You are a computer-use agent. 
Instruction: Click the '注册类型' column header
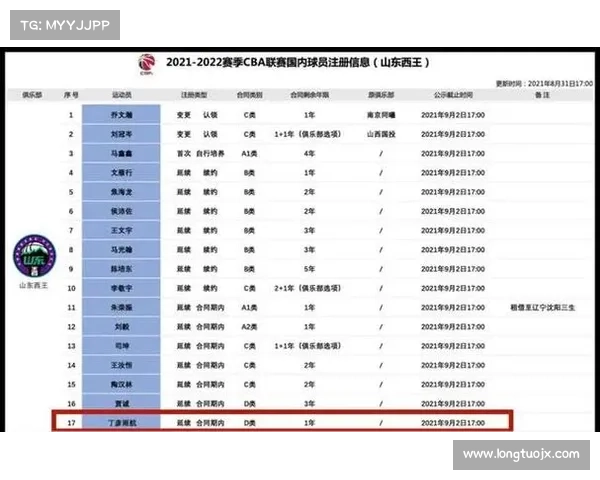coord(194,95)
